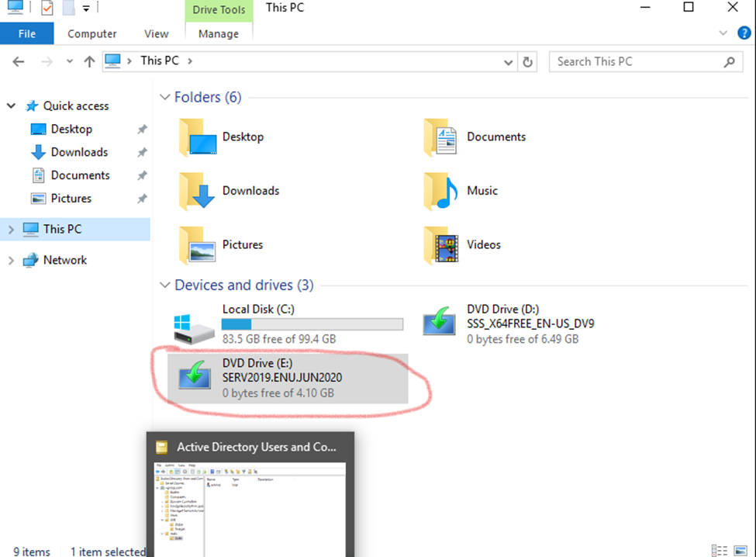The height and width of the screenshot is (557, 756).
Task: Open the File menu
Action: pos(26,33)
